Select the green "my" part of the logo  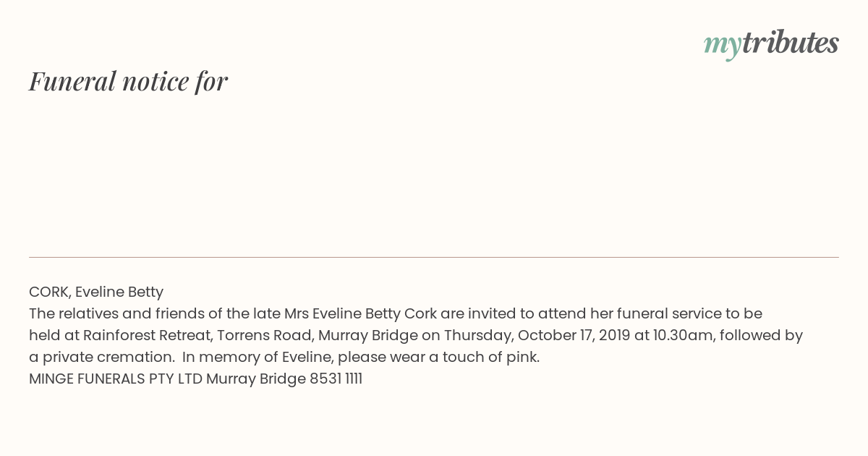722,46
